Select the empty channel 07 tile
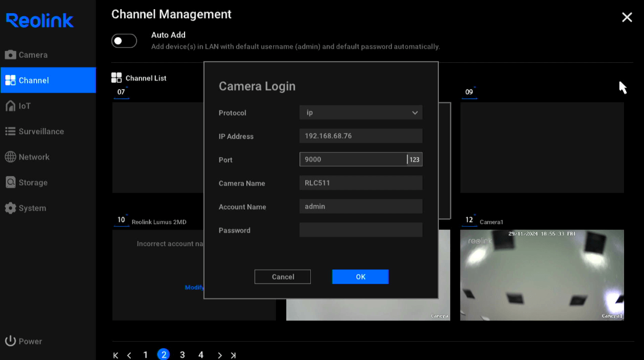This screenshot has width=644, height=360. (x=158, y=147)
